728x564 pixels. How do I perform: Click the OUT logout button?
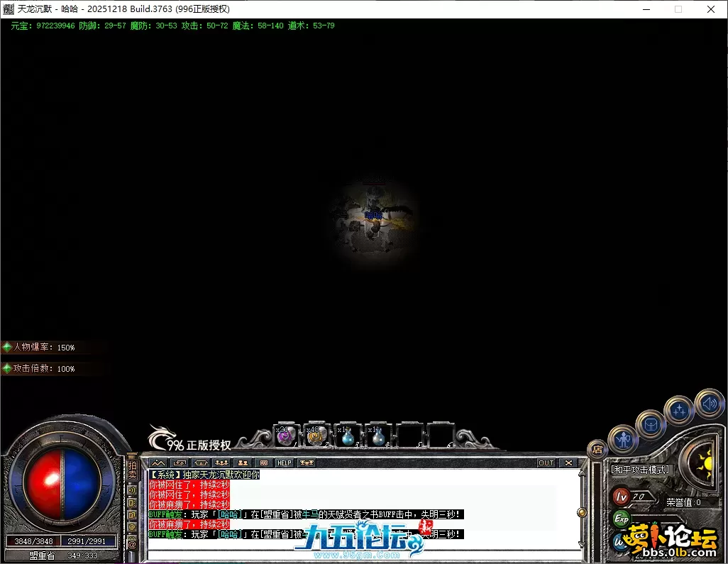[546, 463]
